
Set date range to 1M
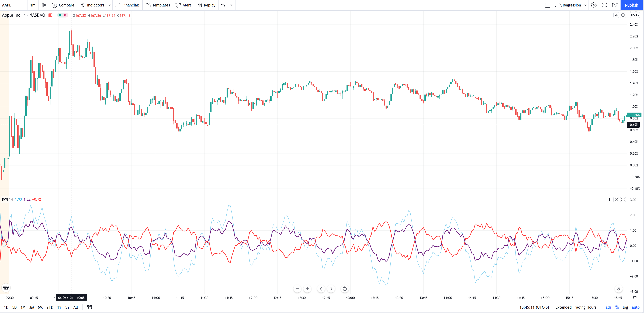(23, 307)
